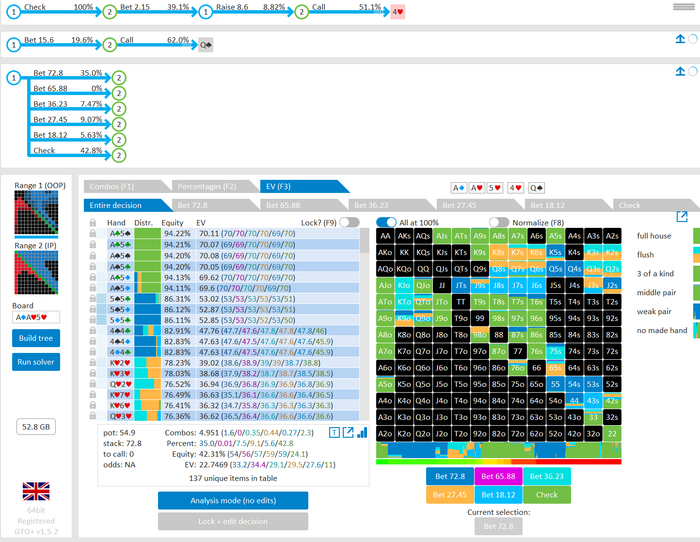The image size is (700, 542).
Task: Click the Q♠ board card above the matrix
Action: (x=537, y=188)
